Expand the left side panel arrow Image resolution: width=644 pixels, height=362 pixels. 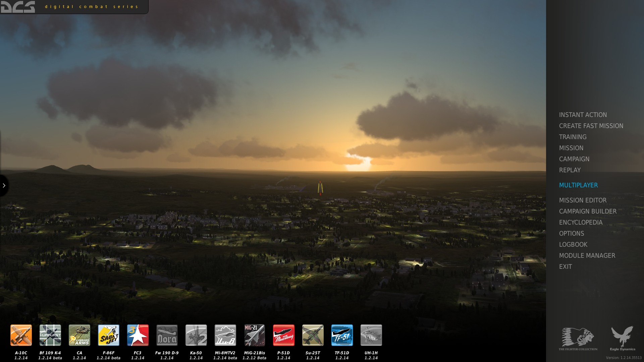pyautogui.click(x=4, y=185)
